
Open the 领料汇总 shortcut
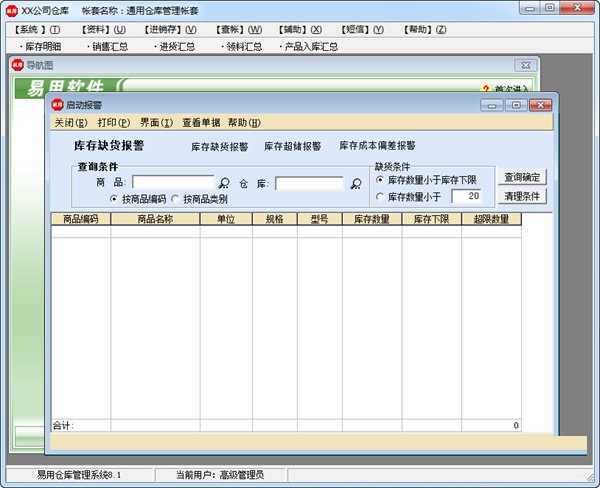point(242,47)
